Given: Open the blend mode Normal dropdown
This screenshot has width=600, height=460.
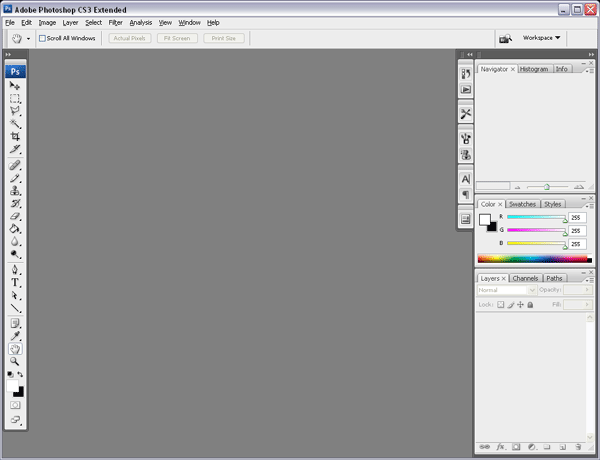Looking at the screenshot, I should (x=506, y=290).
